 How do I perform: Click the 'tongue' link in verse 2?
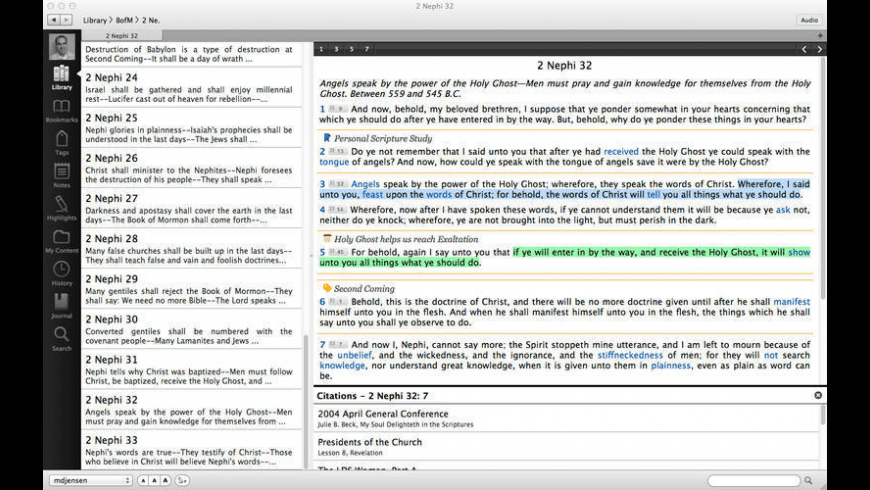[334, 162]
